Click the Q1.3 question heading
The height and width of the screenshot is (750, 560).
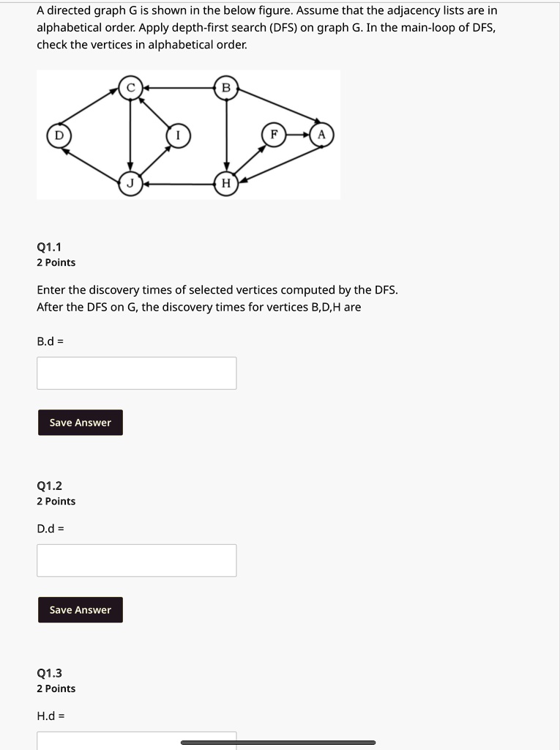48,672
